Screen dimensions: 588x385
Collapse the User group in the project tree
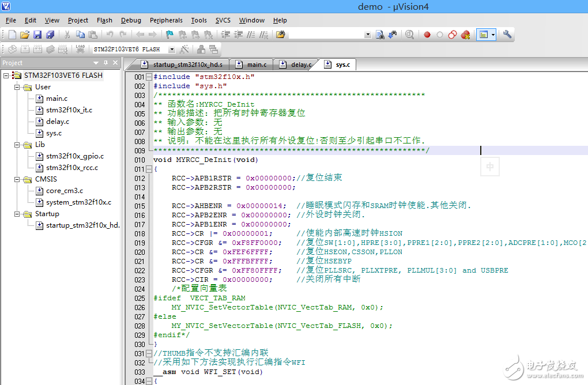tap(17, 87)
